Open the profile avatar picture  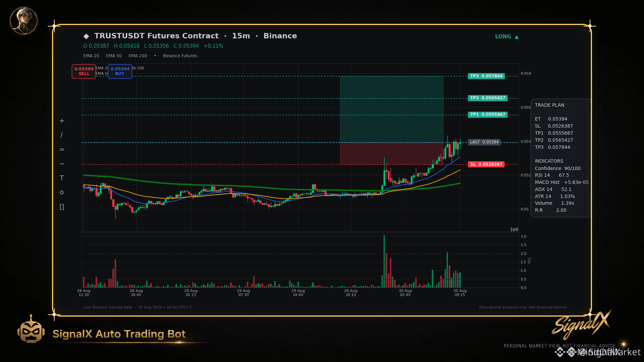click(24, 20)
